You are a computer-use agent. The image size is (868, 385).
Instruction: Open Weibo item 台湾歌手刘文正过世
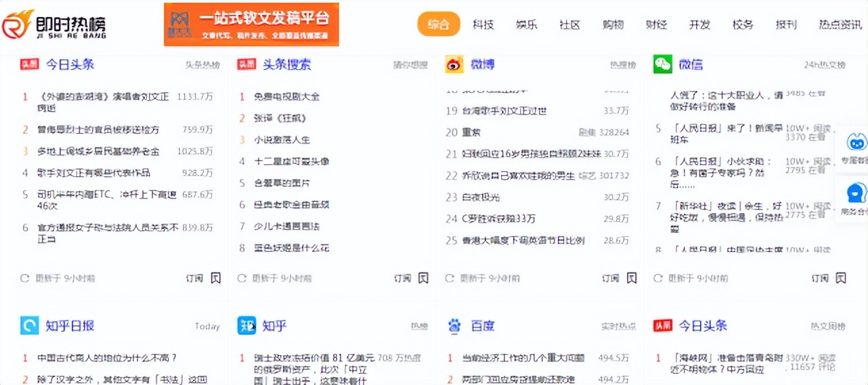(x=504, y=111)
